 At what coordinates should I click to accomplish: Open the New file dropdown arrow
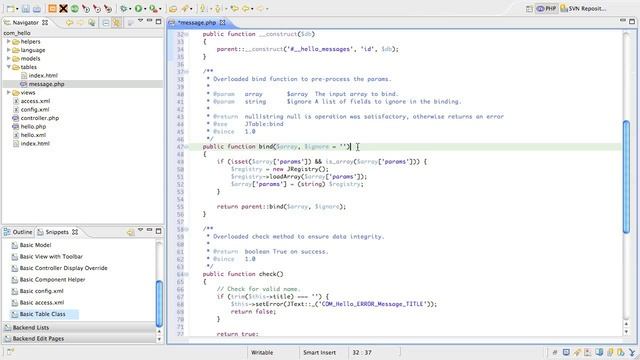click(17, 9)
